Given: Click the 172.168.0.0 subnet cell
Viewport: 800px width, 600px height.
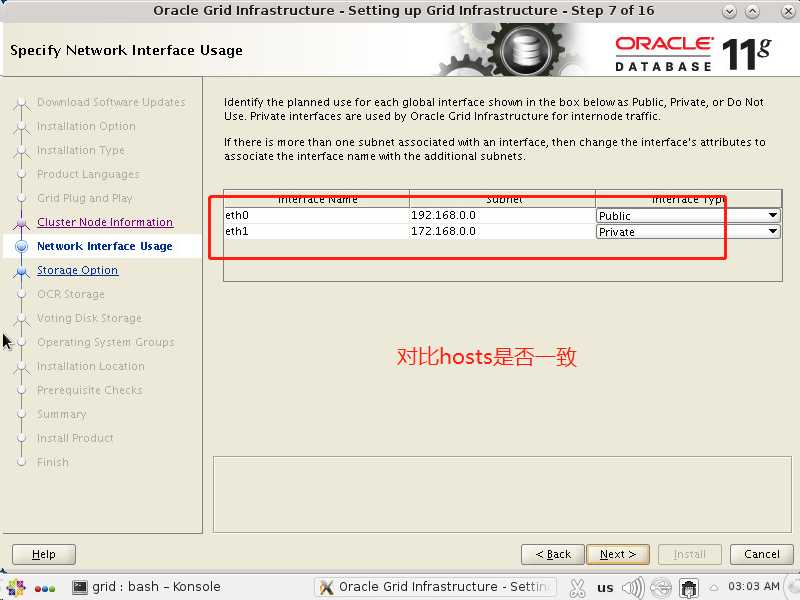Looking at the screenshot, I should [x=502, y=231].
